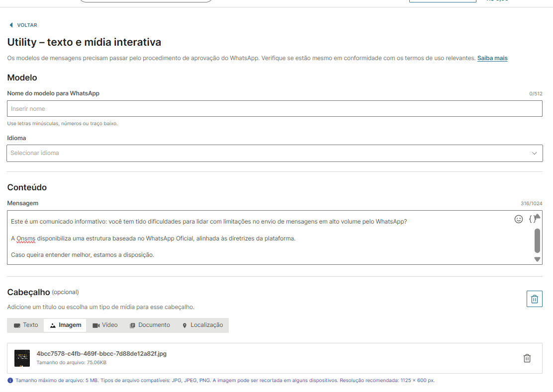Image resolution: width=553 pixels, height=392 pixels.
Task: Insert a variable with the curly braces icon
Action: (532, 219)
